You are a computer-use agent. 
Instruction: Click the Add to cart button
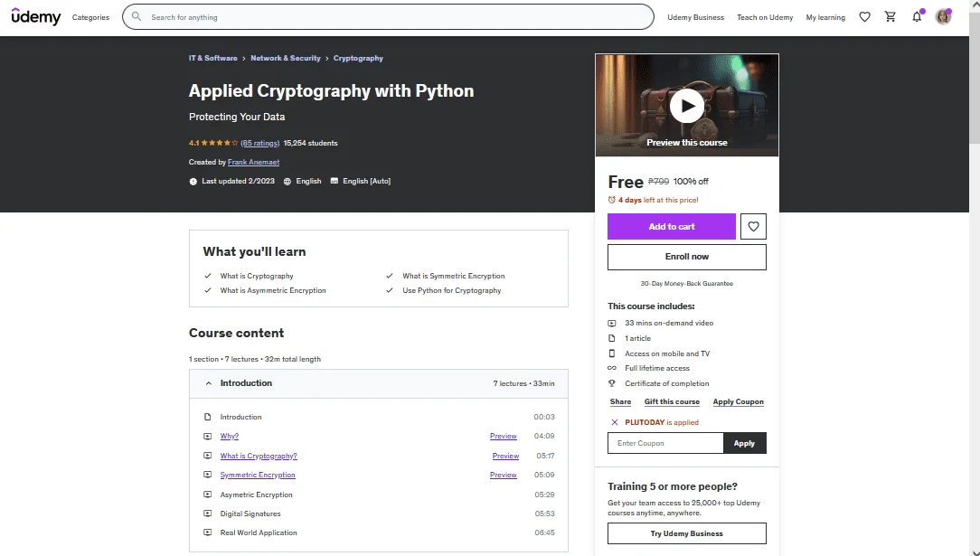[671, 227]
